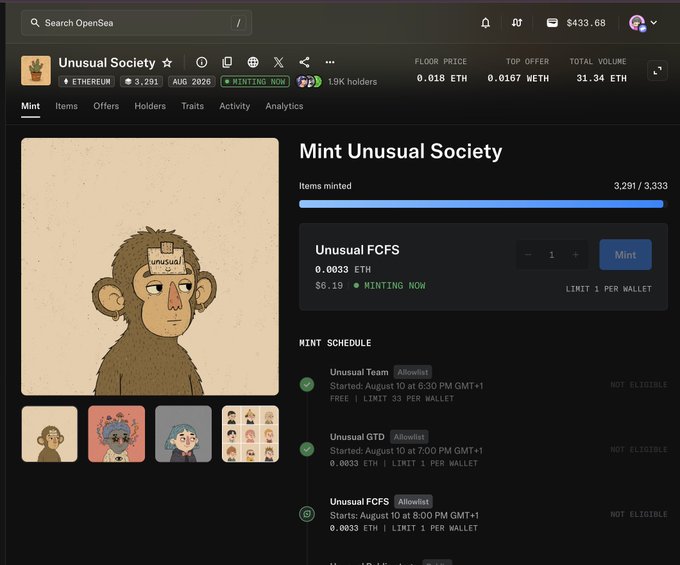
Task: Click the Unusual GTD Allowlist tag
Action: 409,437
